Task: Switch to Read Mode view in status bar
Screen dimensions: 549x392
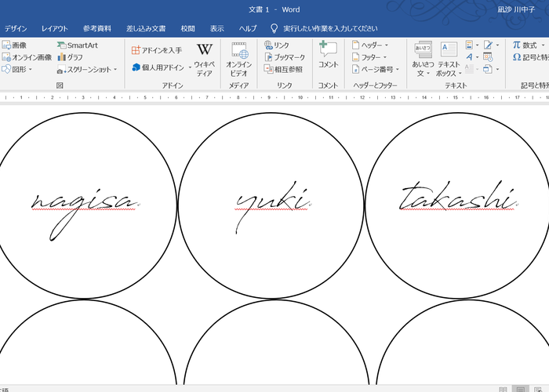Action: (503, 389)
